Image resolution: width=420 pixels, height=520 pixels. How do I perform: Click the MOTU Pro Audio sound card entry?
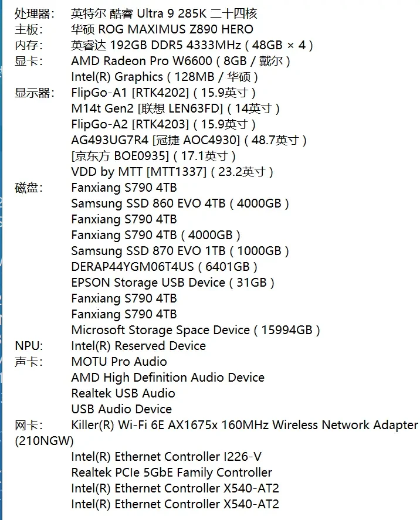(x=118, y=361)
